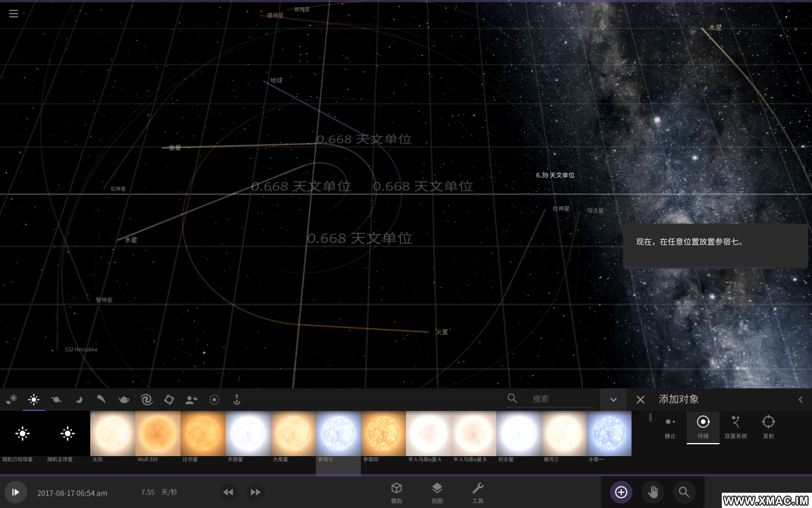Viewport: 812px width, 508px height.
Task: Select the Stars category icon
Action: point(34,400)
